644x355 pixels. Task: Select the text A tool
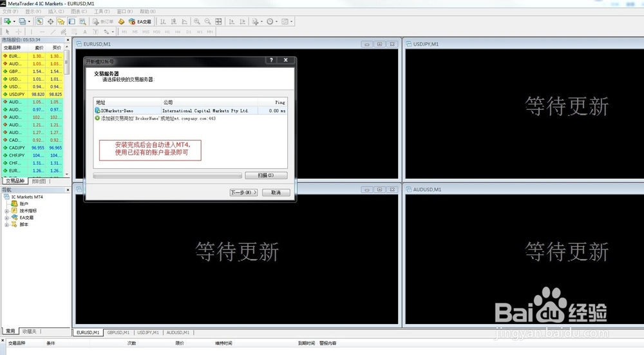pyautogui.click(x=85, y=32)
